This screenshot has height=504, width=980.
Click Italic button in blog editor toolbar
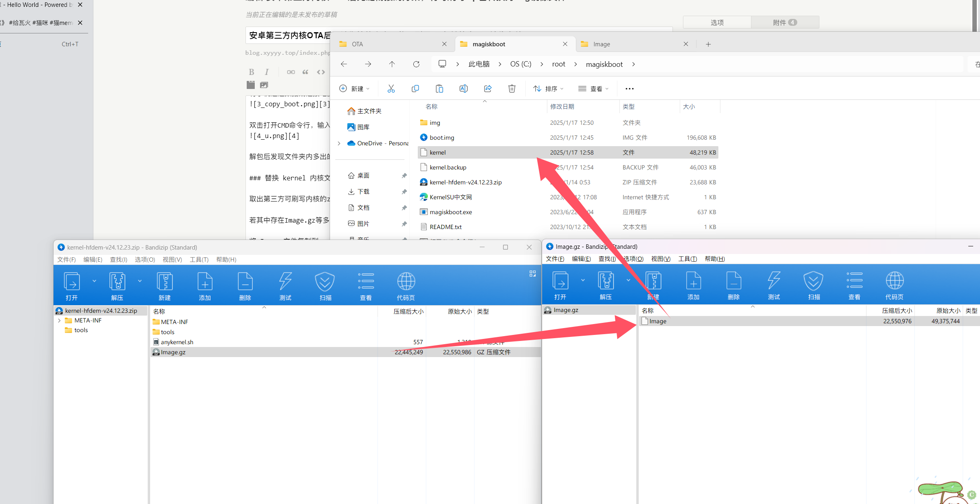pyautogui.click(x=266, y=72)
